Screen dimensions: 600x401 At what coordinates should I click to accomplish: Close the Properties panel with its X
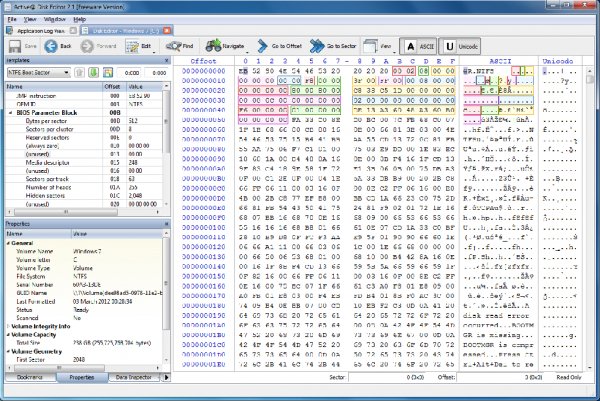[x=166, y=224]
